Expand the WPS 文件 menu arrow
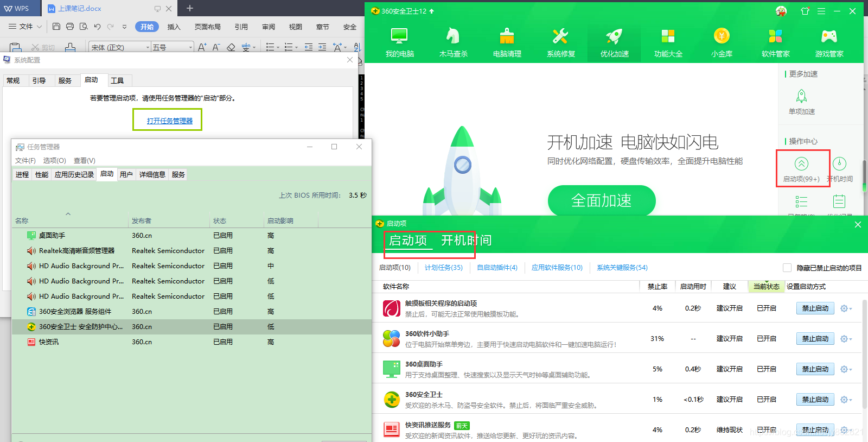This screenshot has height=442, width=868. 38,26
